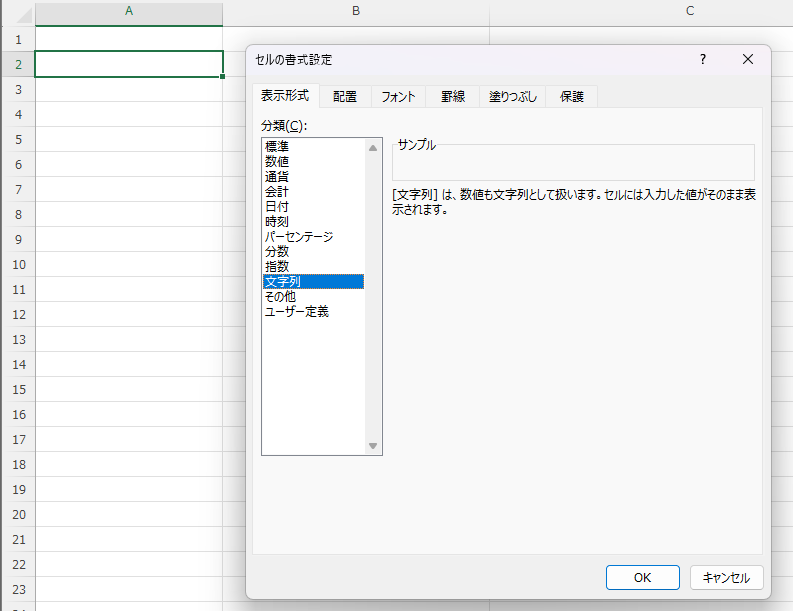This screenshot has height=611, width=793.
Task: Click the category list scroll up arrow
Action: (x=373, y=148)
